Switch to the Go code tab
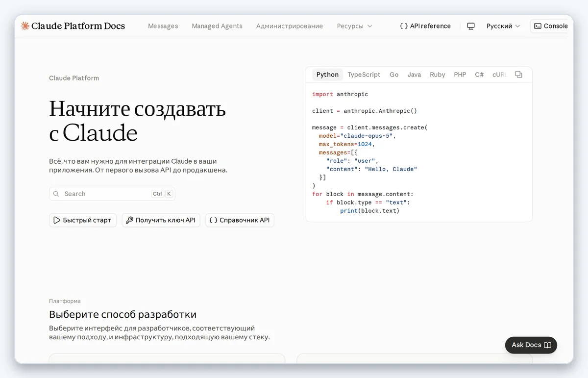588x378 pixels. [394, 75]
